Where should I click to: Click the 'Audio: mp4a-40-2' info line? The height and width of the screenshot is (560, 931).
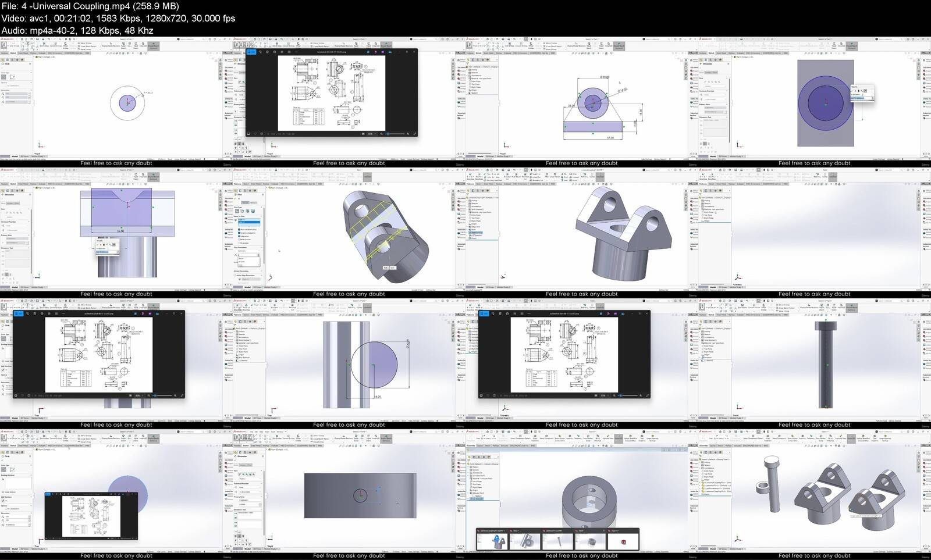tap(77, 30)
